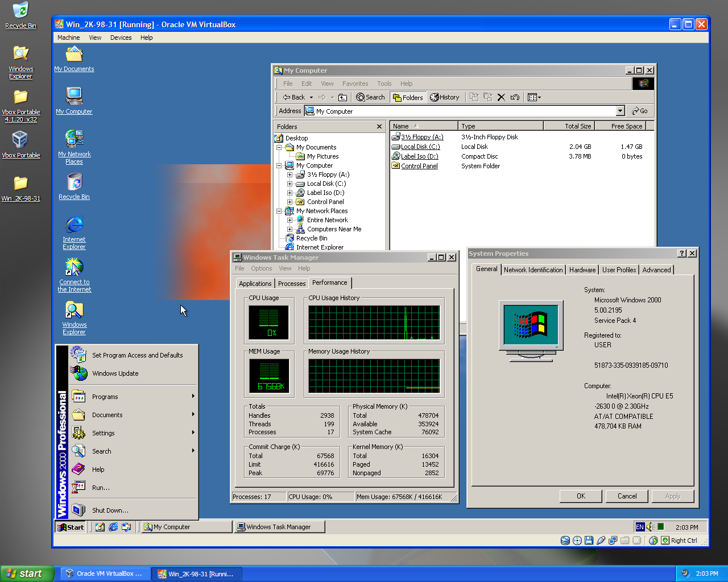Switch to the User Profiles tab

619,270
